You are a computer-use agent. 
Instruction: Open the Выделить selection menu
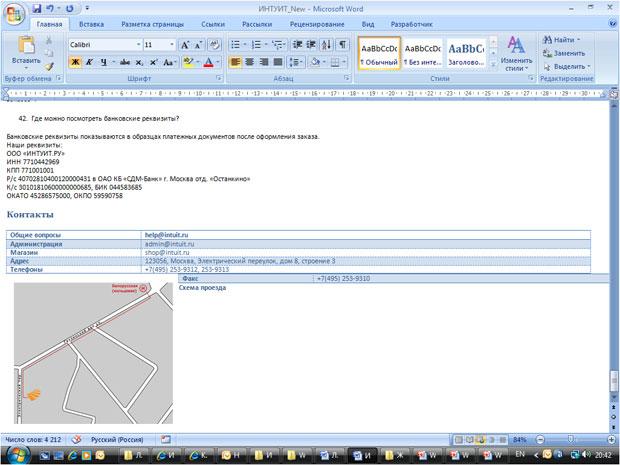(567, 66)
